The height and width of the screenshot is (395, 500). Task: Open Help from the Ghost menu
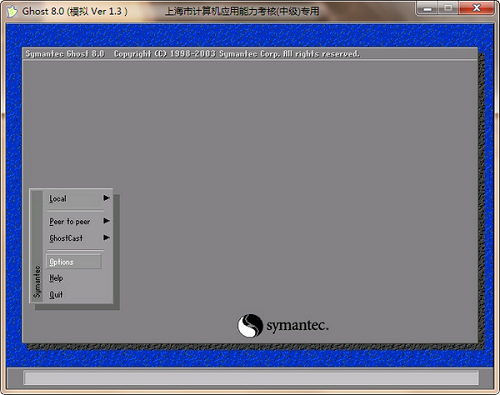pyautogui.click(x=56, y=278)
